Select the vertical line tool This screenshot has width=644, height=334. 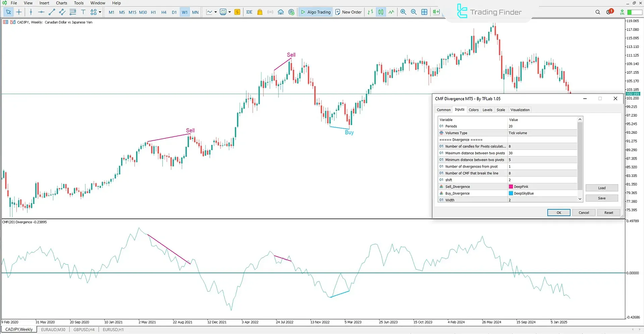coord(31,12)
